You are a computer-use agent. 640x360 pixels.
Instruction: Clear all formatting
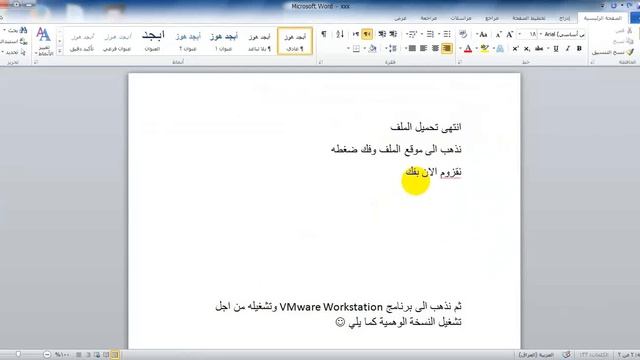click(x=463, y=34)
